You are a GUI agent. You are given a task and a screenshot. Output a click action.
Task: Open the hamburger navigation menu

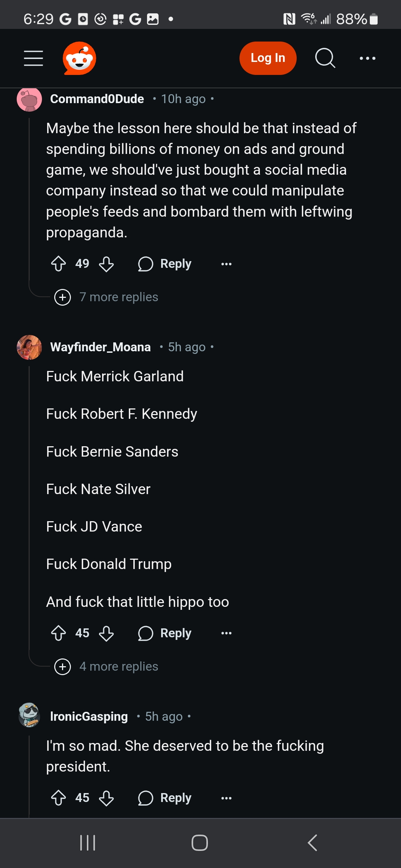point(33,58)
